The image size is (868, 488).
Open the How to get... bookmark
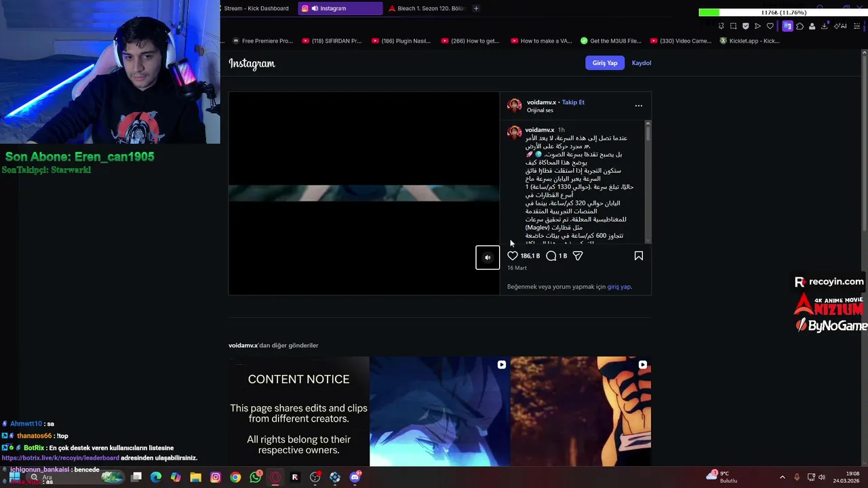(x=470, y=41)
